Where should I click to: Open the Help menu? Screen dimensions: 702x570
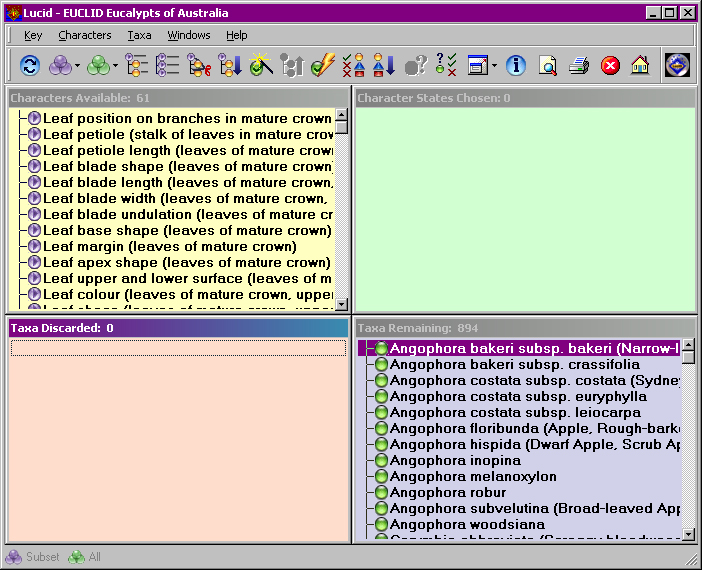point(236,35)
